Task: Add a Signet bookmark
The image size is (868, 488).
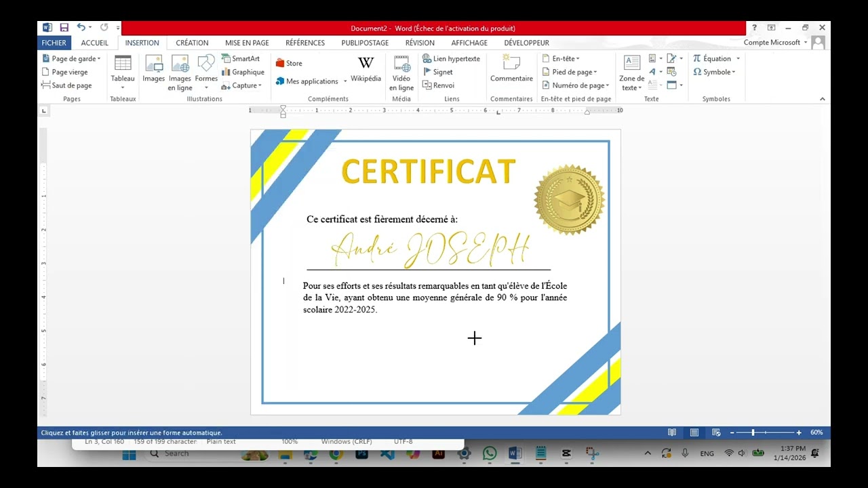Action: click(x=437, y=72)
